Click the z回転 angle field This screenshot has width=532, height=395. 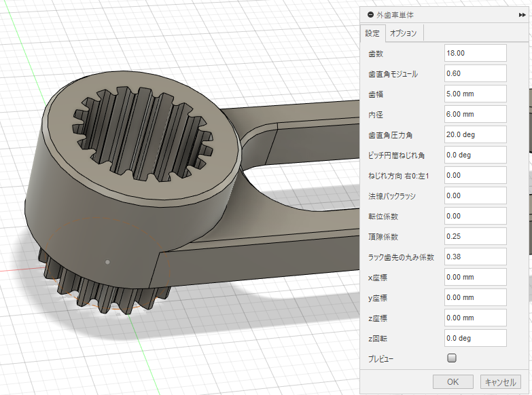coord(475,338)
